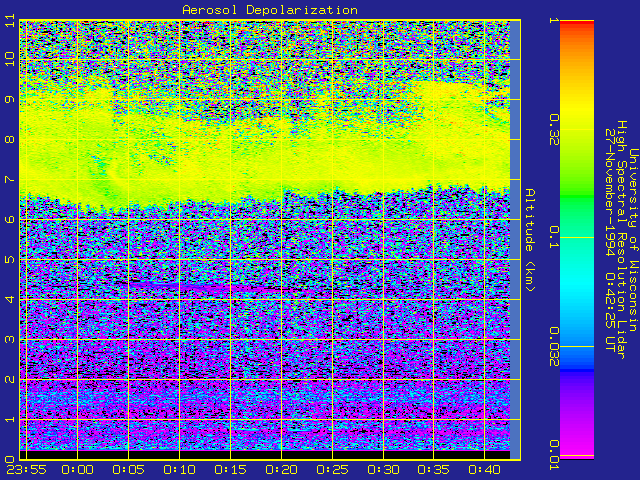This screenshot has width=640, height=480.
Task: Click altitude label 3 on the axis
Action: 10,340
